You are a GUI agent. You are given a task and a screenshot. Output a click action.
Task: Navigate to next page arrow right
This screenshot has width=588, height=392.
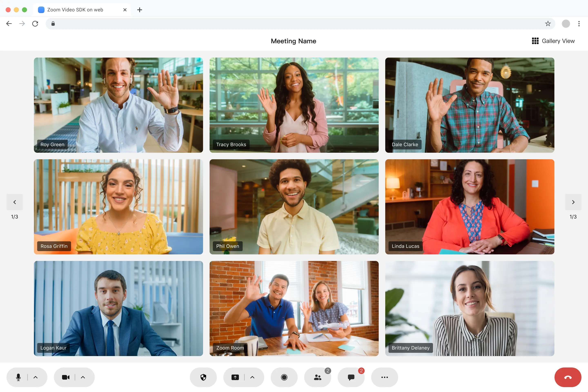click(x=573, y=202)
